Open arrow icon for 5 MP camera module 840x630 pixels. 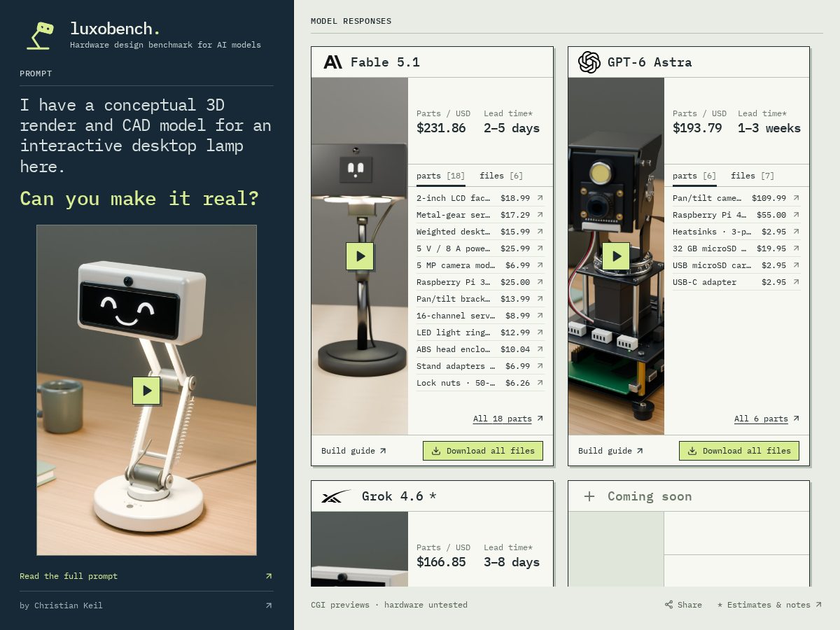(540, 265)
